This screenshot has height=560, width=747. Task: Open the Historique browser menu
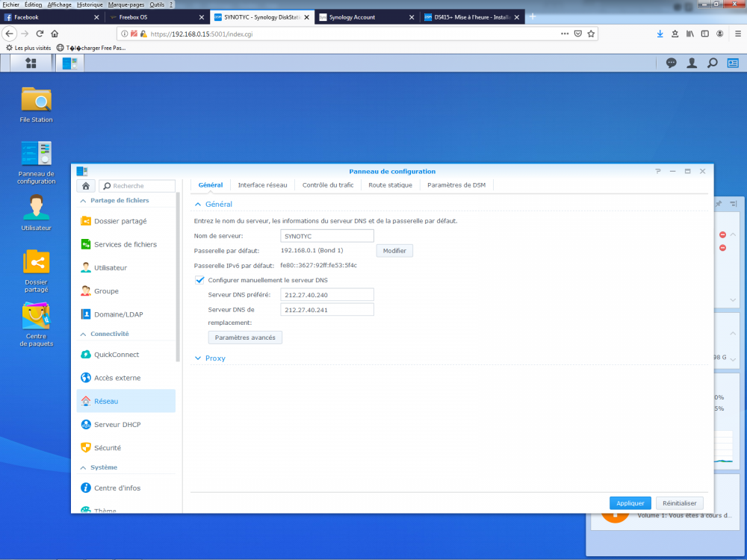(90, 4)
